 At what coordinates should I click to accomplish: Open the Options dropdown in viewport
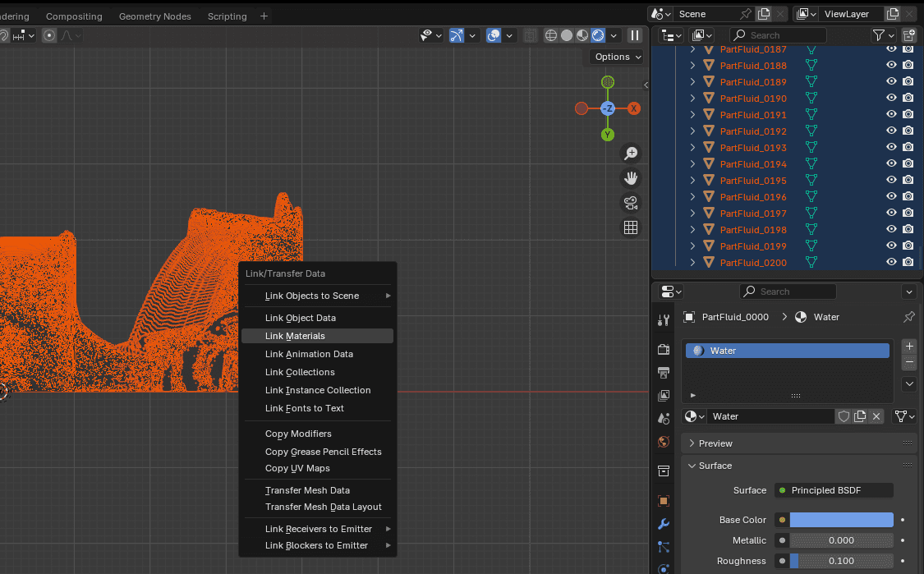618,57
